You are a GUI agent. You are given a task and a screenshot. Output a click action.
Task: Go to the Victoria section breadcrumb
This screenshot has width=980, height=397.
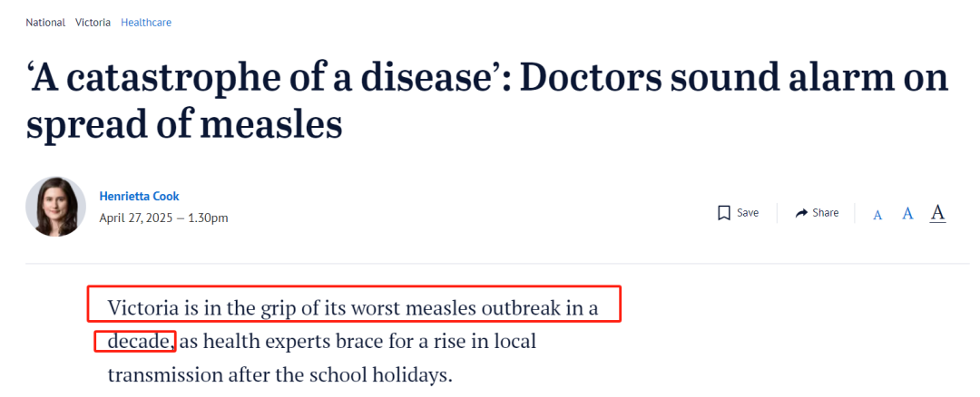click(93, 23)
